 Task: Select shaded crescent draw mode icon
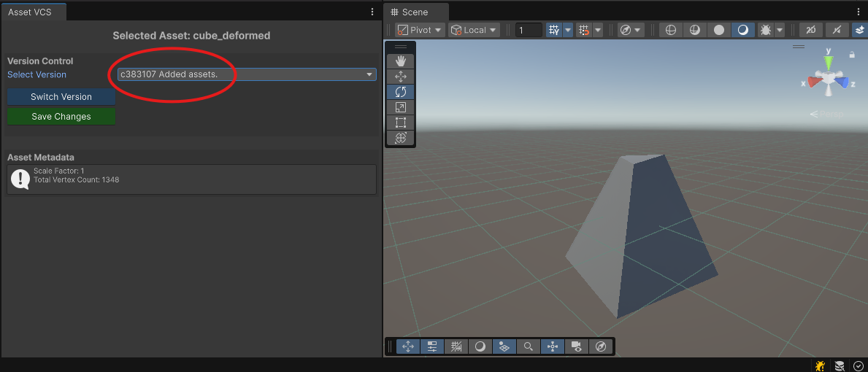[743, 30]
